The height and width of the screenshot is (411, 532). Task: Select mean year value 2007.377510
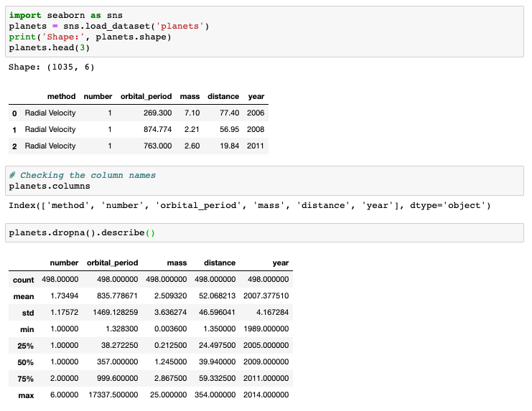[266, 296]
